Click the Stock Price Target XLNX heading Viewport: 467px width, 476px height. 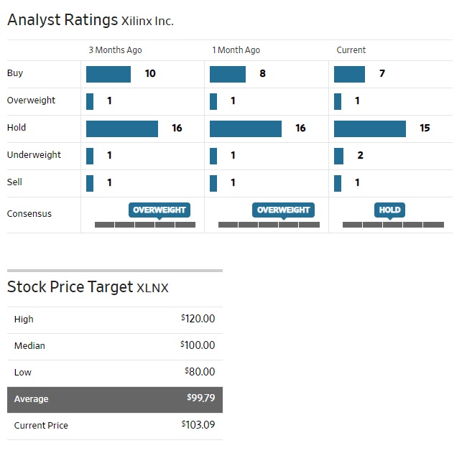(88, 287)
